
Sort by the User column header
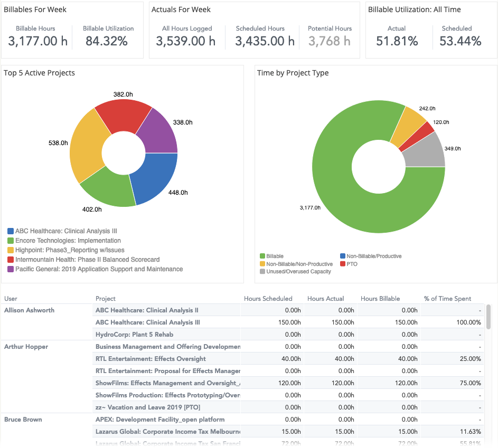pyautogui.click(x=11, y=299)
